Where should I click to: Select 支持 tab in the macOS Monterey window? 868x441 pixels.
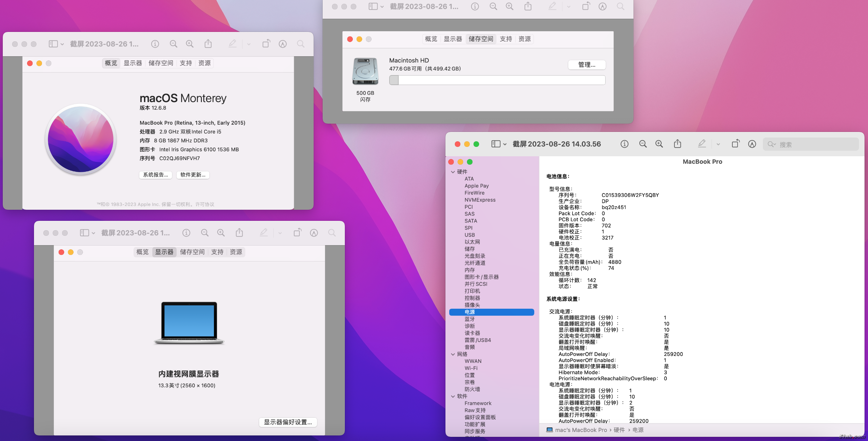(x=186, y=63)
